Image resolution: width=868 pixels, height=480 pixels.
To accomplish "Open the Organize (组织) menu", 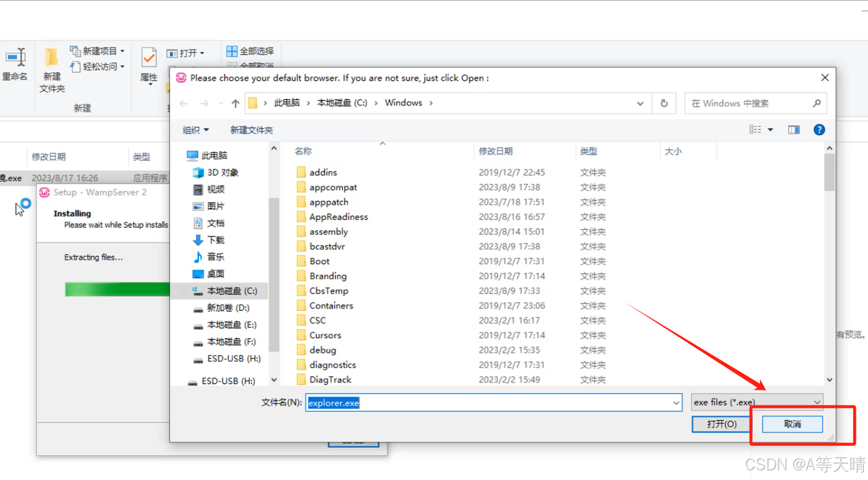I will pyautogui.click(x=195, y=130).
